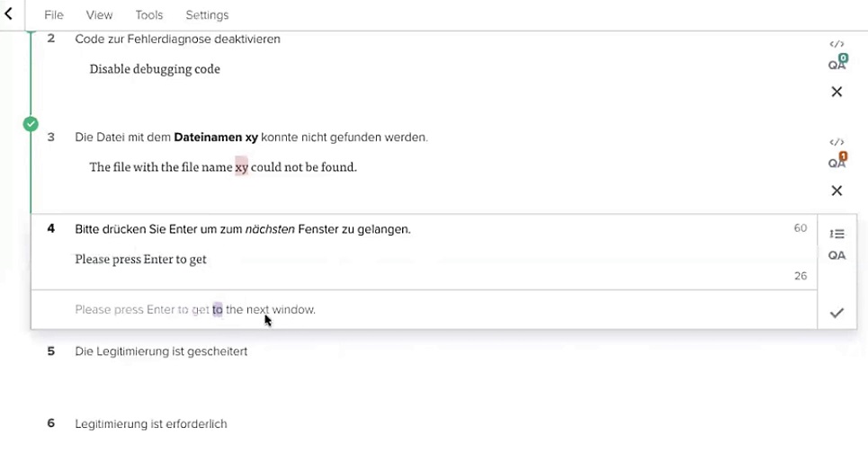The width and height of the screenshot is (868, 453).
Task: Click the highlighted 'xy' in segment 3 translation
Action: click(241, 167)
